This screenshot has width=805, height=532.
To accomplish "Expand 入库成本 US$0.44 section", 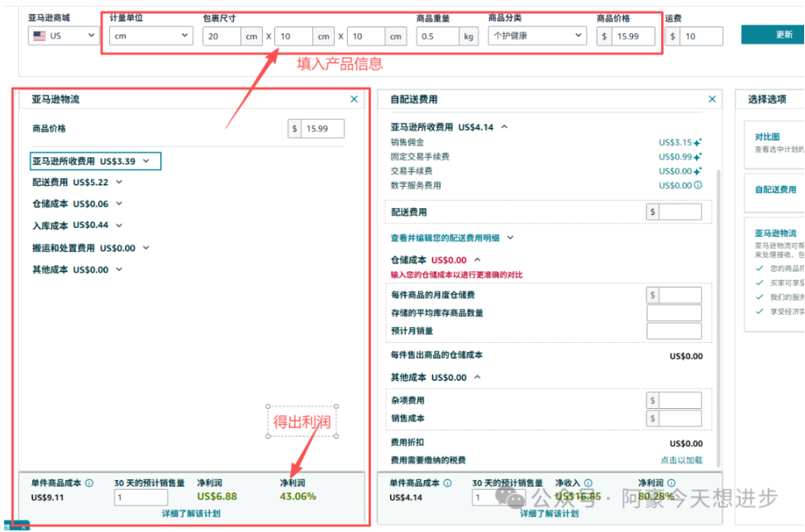I will click(x=78, y=226).
